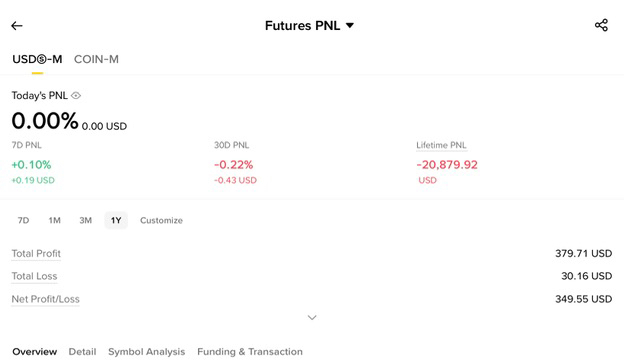Expand details with the down chevron
This screenshot has width=624, height=360.
point(312,317)
